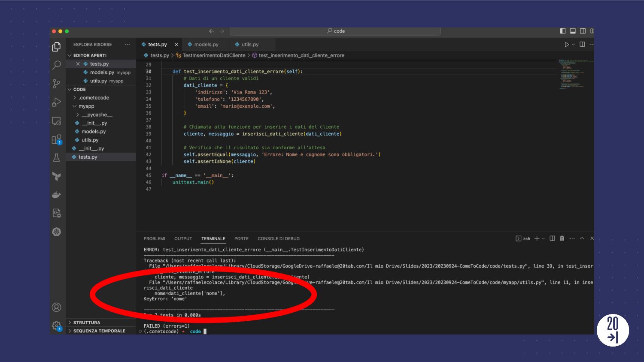Click the editor minimap preview

pos(576,75)
